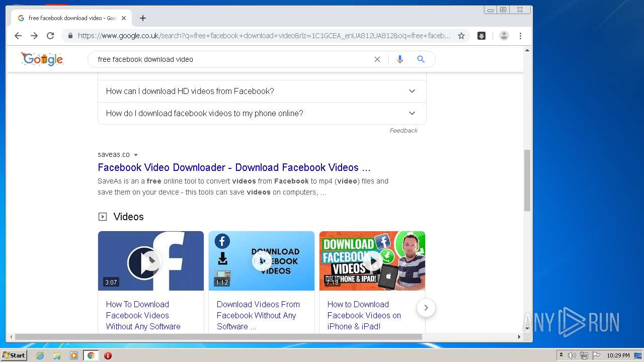Click the Show desktop button
The image size is (644, 362).
(x=638, y=355)
